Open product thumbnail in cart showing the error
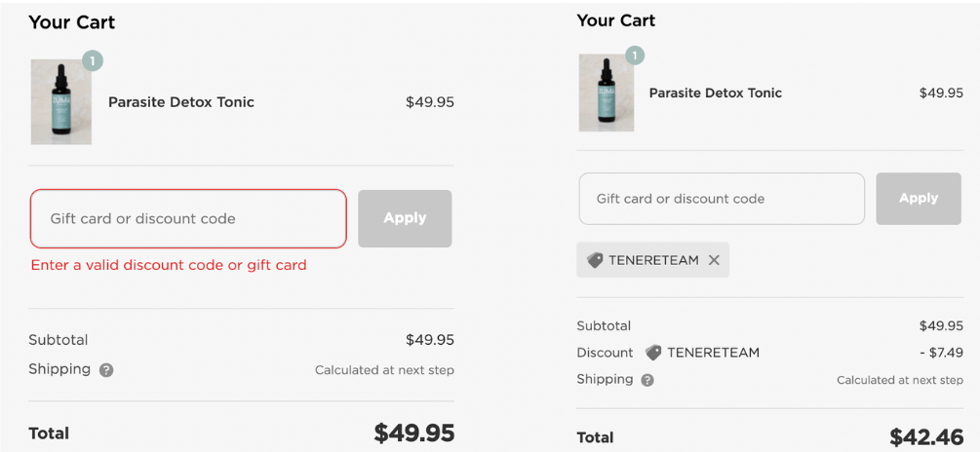 61,102
